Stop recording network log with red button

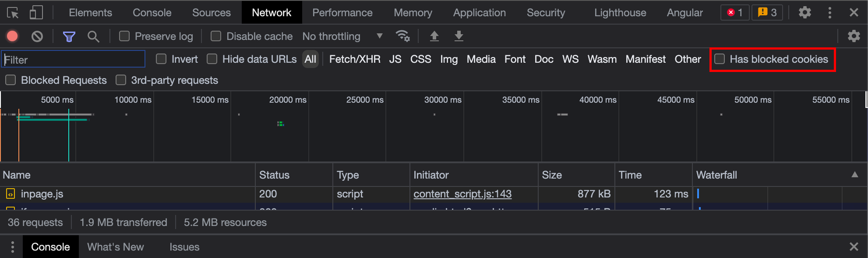click(12, 36)
